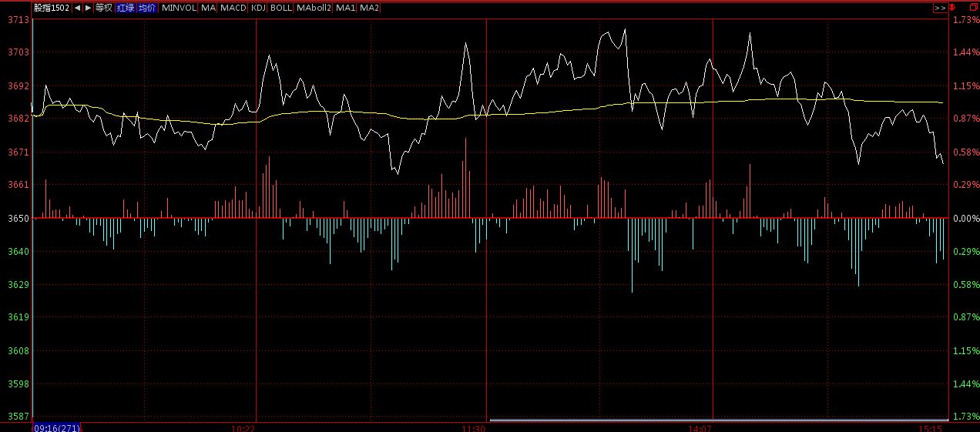Click the 3598 price axis label

pyautogui.click(x=18, y=383)
